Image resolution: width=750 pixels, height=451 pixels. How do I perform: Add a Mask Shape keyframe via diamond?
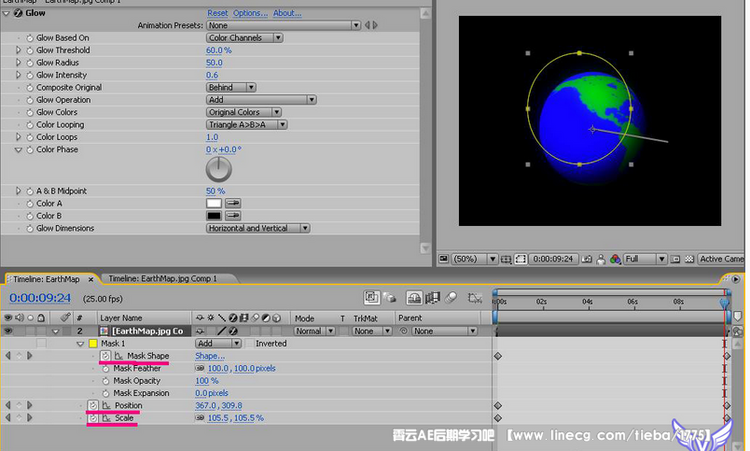19,356
